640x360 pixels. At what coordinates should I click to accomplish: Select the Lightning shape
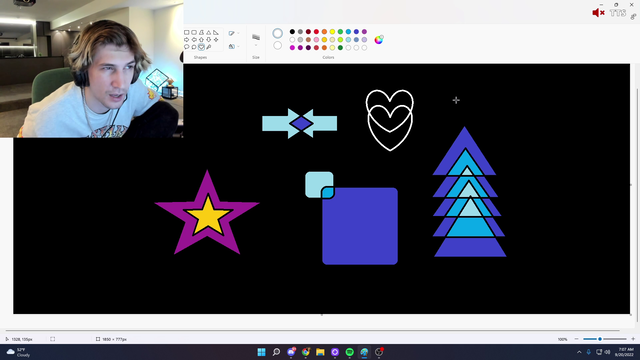[x=209, y=47]
